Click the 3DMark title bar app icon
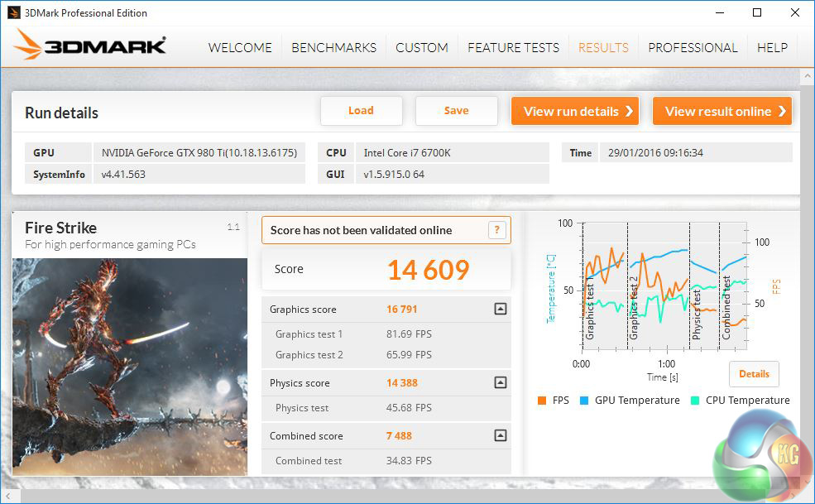The image size is (815, 504). pyautogui.click(x=13, y=12)
